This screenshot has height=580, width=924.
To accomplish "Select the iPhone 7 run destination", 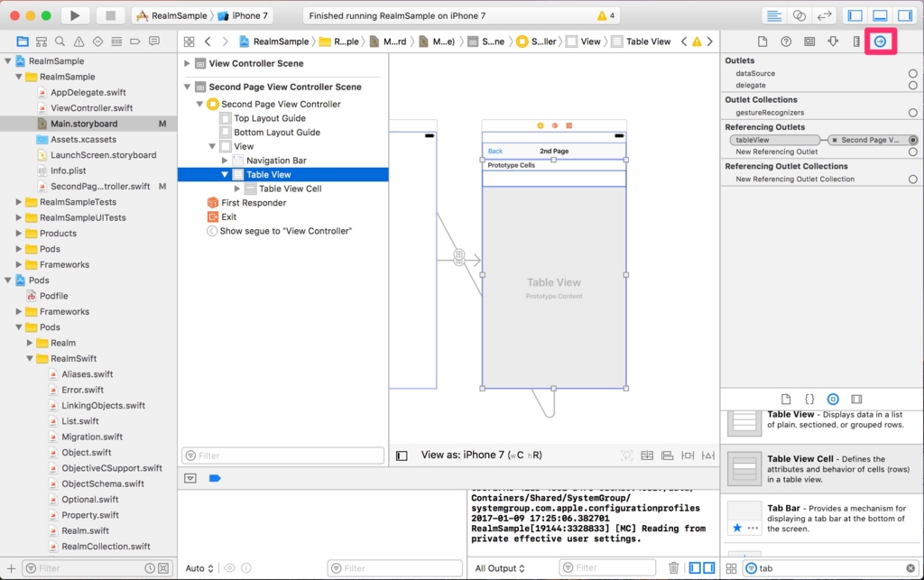I will click(x=244, y=16).
